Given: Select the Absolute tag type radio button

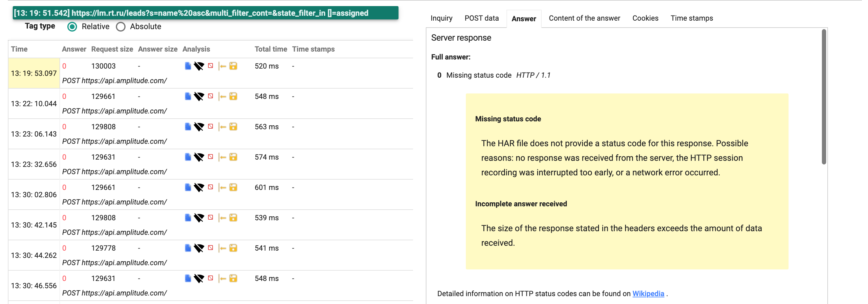Looking at the screenshot, I should (x=121, y=27).
